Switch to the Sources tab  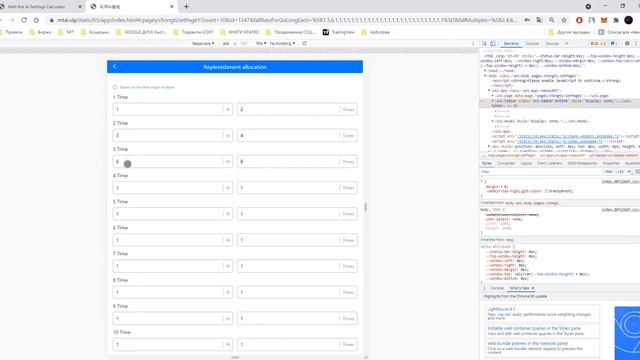552,44
